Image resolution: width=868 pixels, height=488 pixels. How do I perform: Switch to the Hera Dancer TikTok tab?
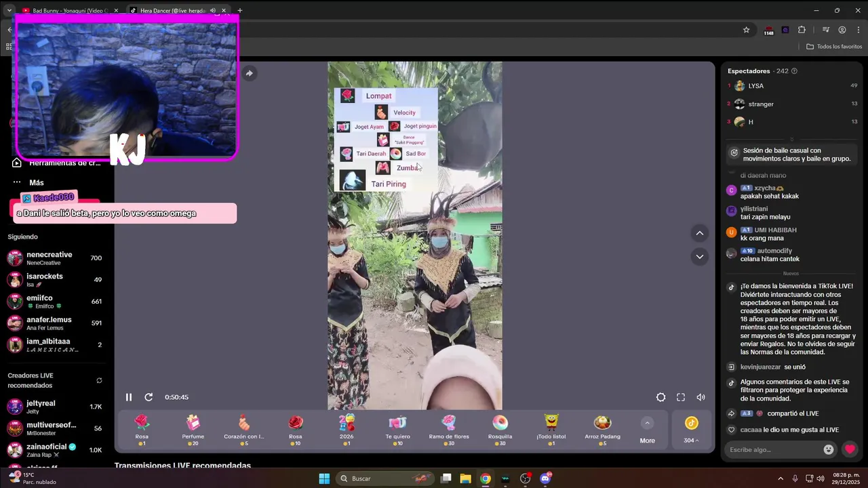171,10
